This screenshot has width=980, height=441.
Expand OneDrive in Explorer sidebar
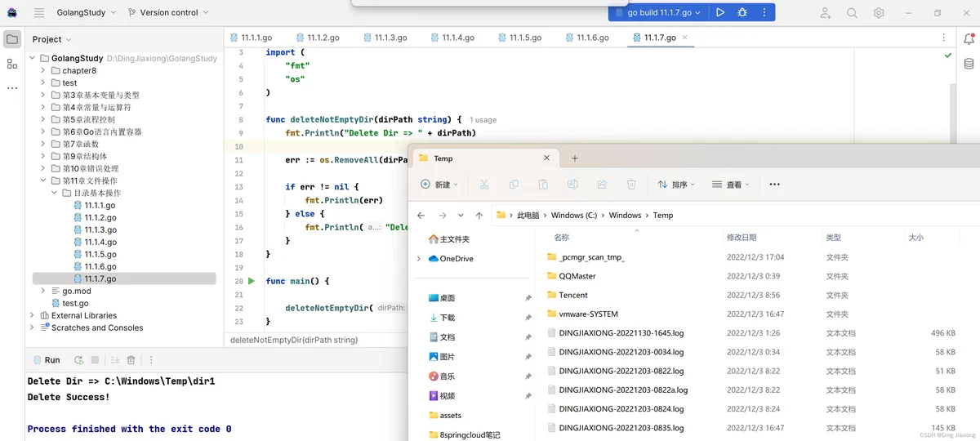[418, 259]
